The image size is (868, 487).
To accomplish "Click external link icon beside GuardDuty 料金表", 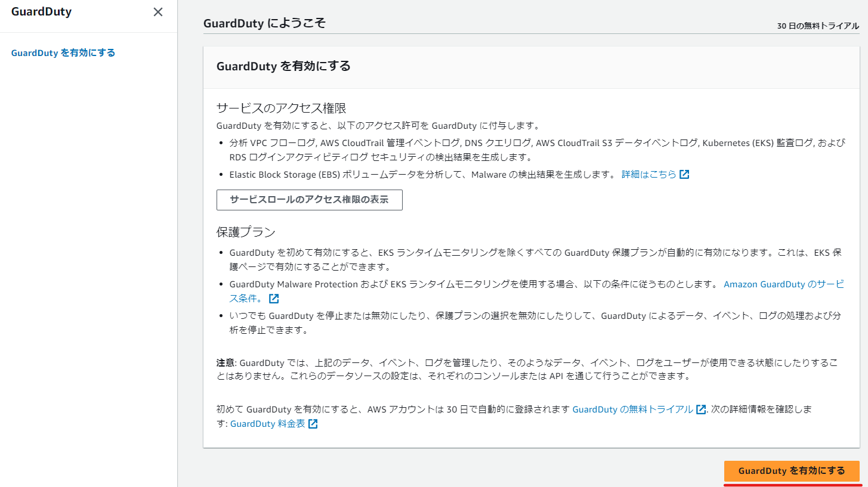I will pyautogui.click(x=314, y=424).
